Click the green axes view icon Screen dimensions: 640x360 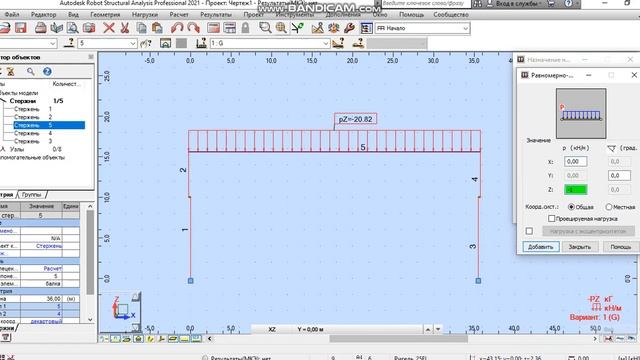(298, 28)
